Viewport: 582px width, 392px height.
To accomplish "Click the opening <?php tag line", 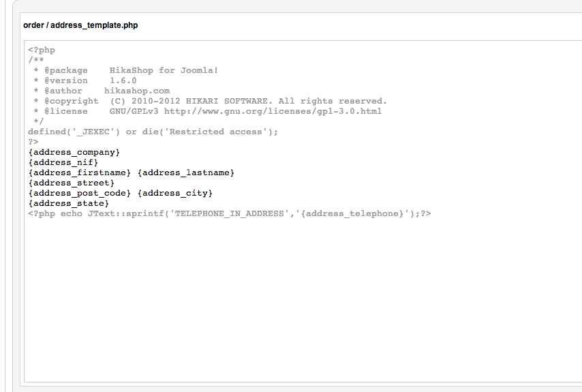I will coord(42,50).
